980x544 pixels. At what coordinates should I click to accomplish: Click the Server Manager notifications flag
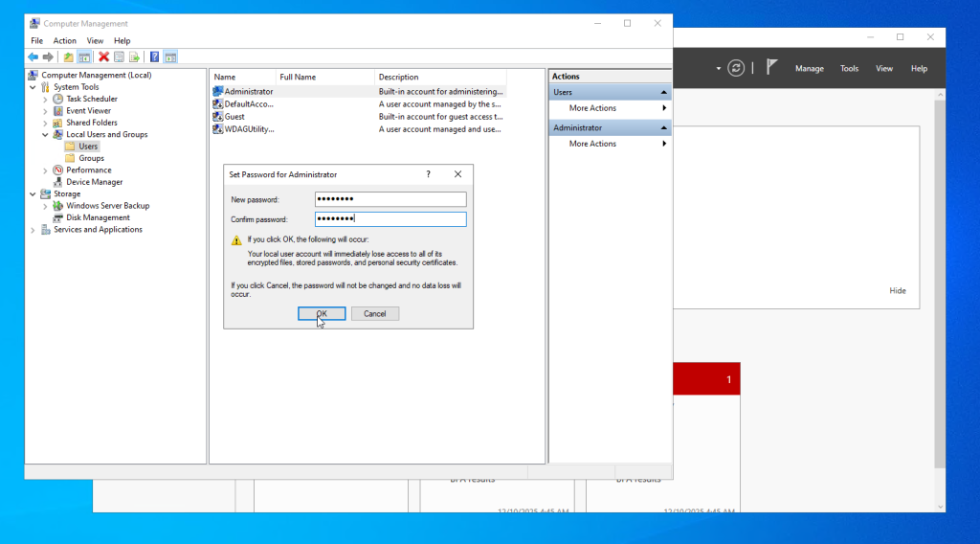(x=772, y=67)
